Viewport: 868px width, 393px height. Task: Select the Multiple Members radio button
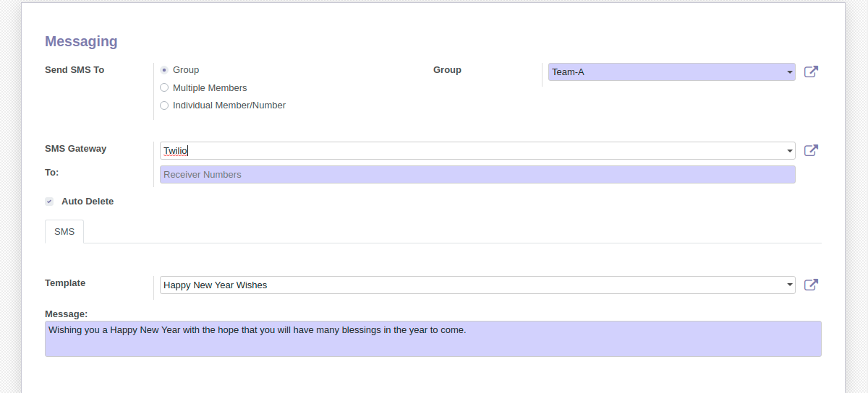click(x=164, y=88)
